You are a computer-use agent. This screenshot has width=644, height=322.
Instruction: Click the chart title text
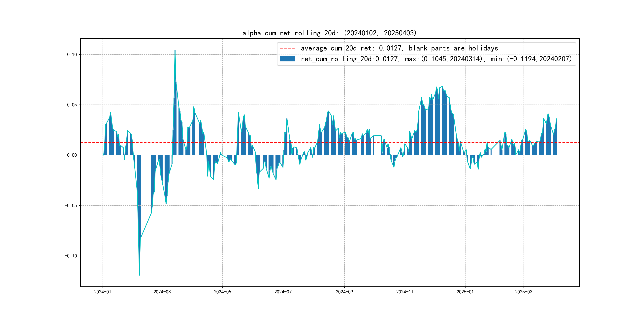[x=329, y=33]
